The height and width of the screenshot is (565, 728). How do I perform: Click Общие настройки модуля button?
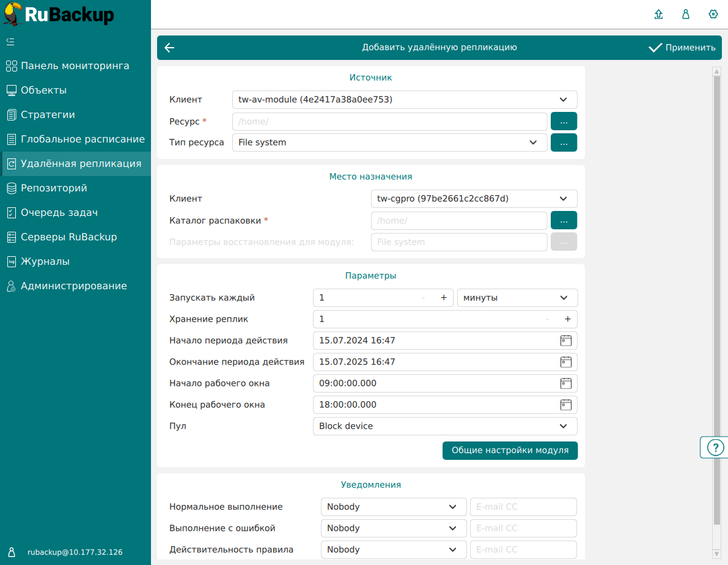pos(510,451)
